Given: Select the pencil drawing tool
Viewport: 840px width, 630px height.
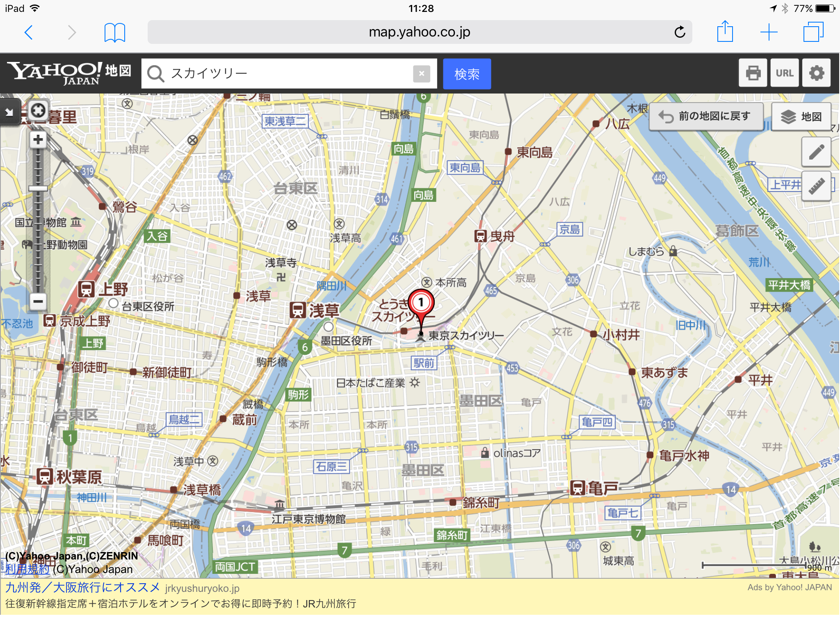Looking at the screenshot, I should coord(816,152).
